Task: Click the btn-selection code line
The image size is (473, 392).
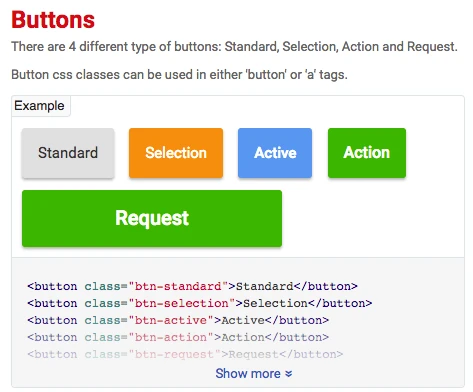Action: [x=200, y=303]
